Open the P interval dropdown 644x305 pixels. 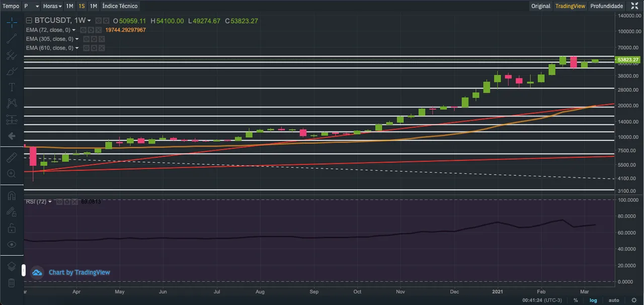[31, 6]
